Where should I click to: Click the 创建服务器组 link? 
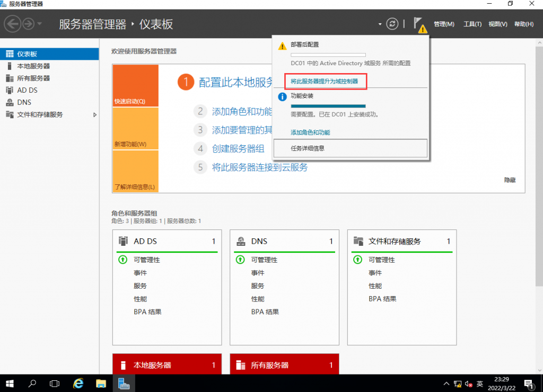click(x=238, y=149)
